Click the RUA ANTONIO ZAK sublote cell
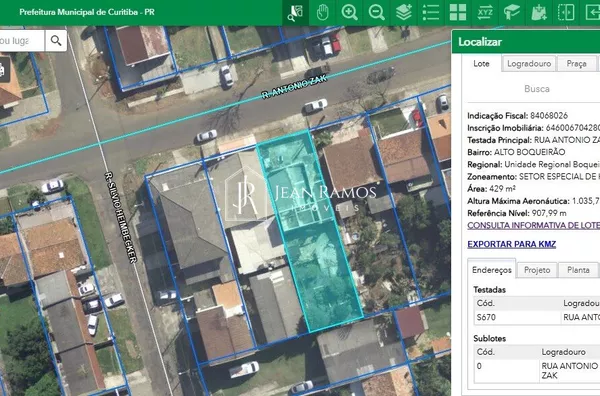The height and width of the screenshot is (396, 600). point(569,371)
